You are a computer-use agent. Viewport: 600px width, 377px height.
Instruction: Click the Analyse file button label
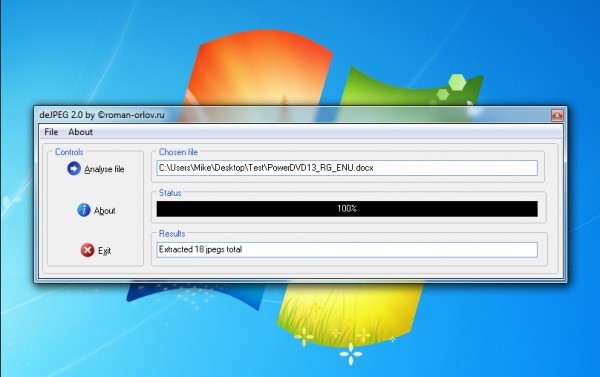(104, 169)
